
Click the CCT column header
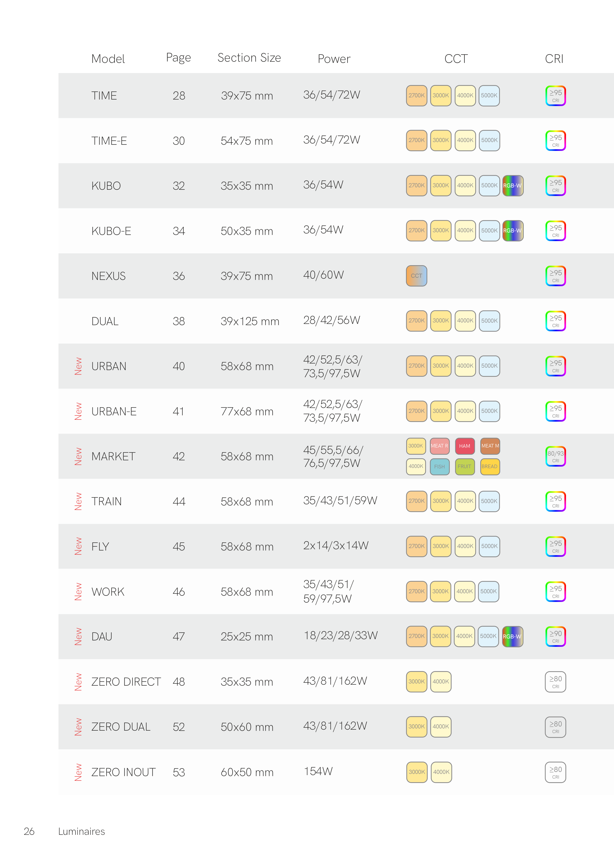click(x=456, y=58)
